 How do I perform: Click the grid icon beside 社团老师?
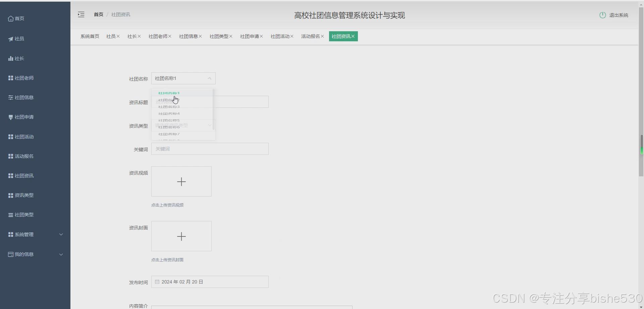11,78
